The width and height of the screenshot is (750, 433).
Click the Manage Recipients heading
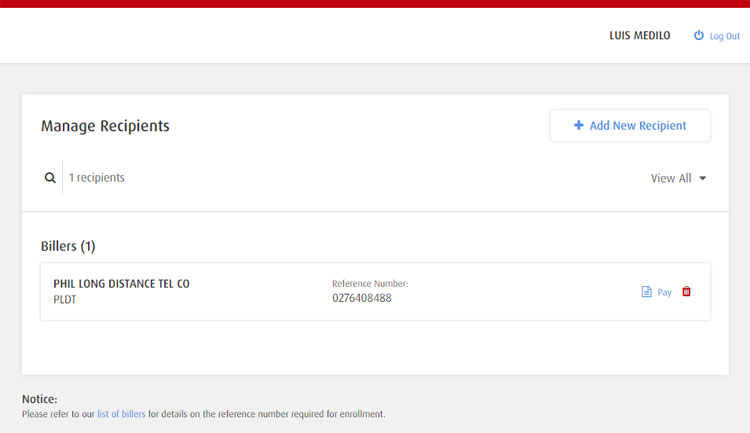[x=105, y=126]
